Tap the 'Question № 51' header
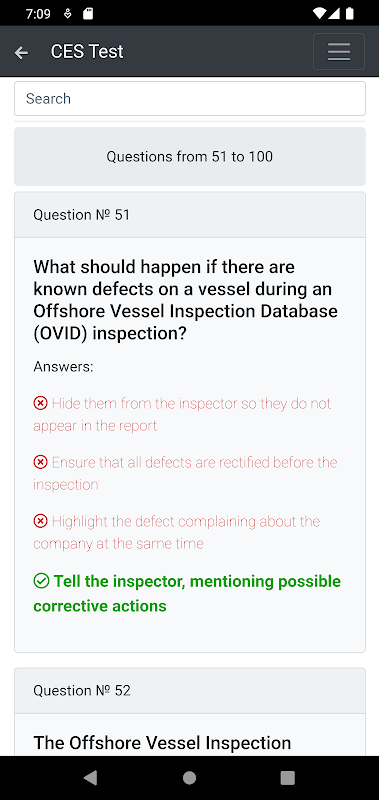379x800 pixels. [190, 215]
